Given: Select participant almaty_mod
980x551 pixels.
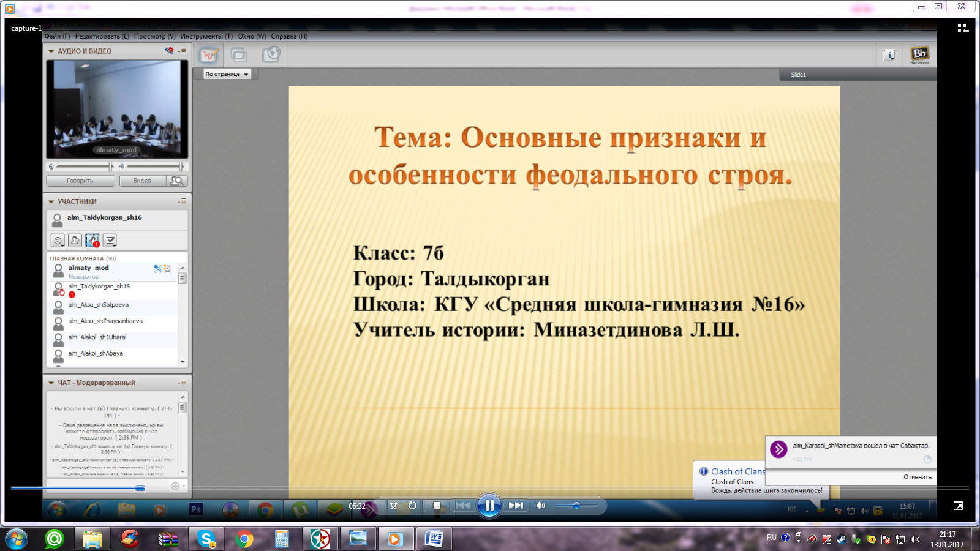Looking at the screenshot, I should pyautogui.click(x=113, y=271).
